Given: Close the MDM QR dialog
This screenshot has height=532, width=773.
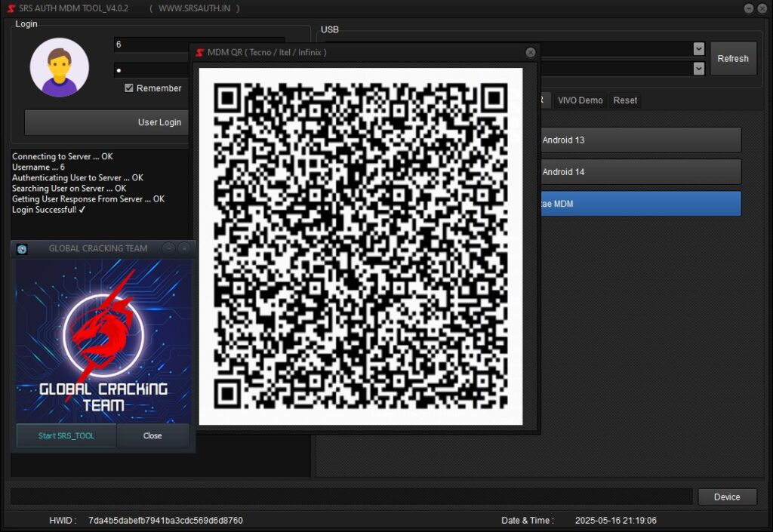Looking at the screenshot, I should (x=531, y=52).
